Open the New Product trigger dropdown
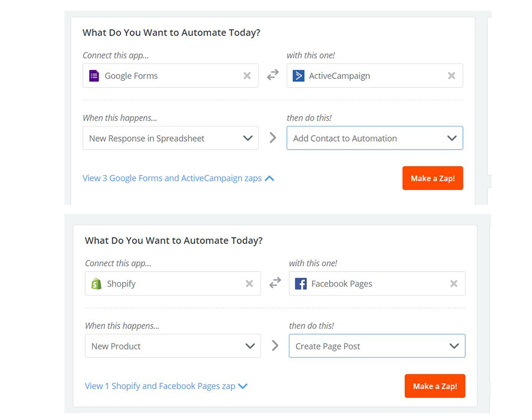532x420 pixels. click(172, 346)
